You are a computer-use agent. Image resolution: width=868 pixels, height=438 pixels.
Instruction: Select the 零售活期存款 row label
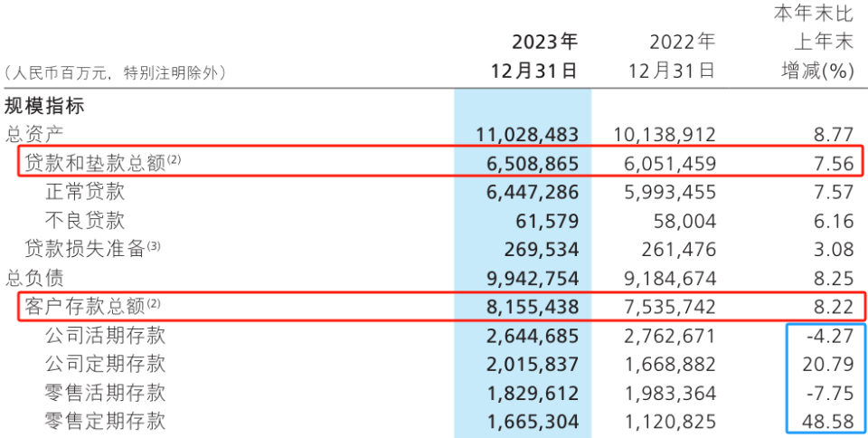point(105,393)
